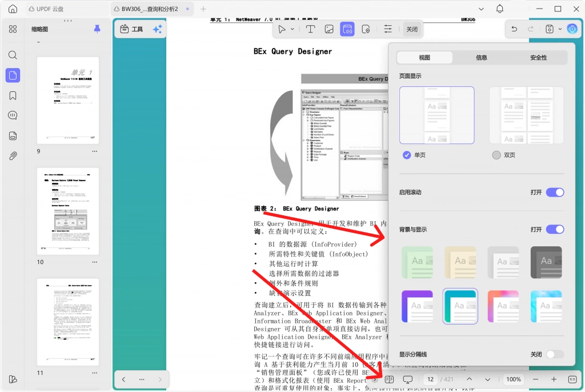This screenshot has width=585, height=392.
Task: Open a new tab with plus
Action: pos(203,9)
